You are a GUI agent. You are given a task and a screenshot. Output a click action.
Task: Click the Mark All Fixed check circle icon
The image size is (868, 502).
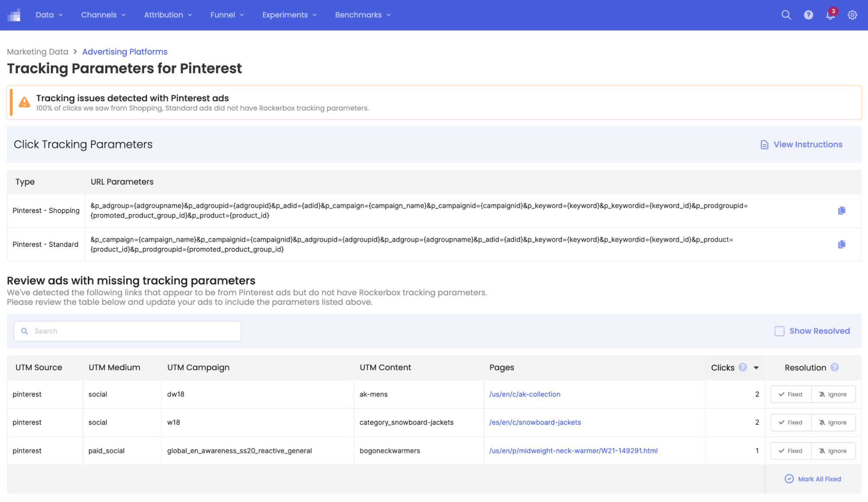[x=789, y=479]
